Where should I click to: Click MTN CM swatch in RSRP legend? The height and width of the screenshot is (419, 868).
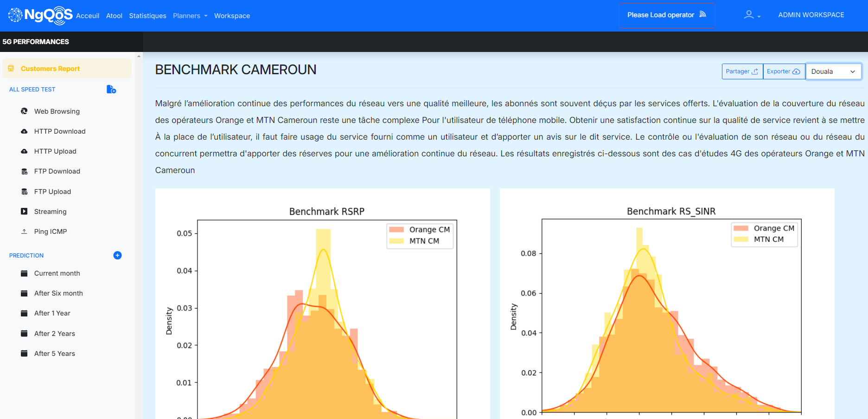tap(396, 241)
